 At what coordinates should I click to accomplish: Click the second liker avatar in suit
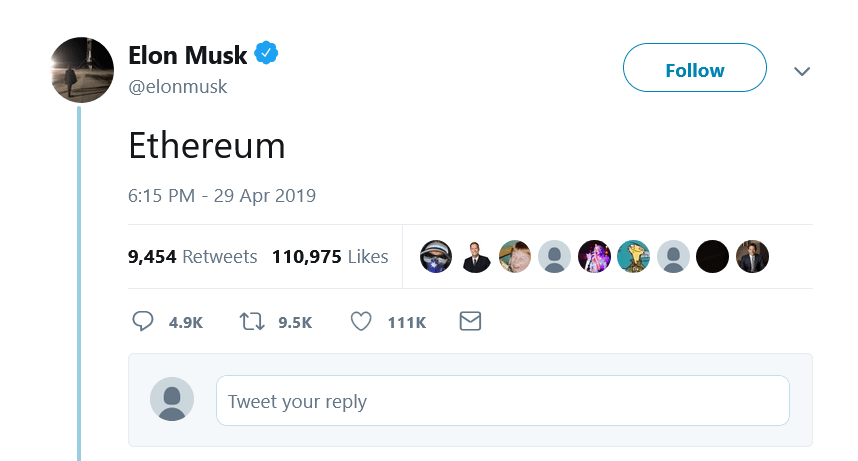pyautogui.click(x=476, y=257)
